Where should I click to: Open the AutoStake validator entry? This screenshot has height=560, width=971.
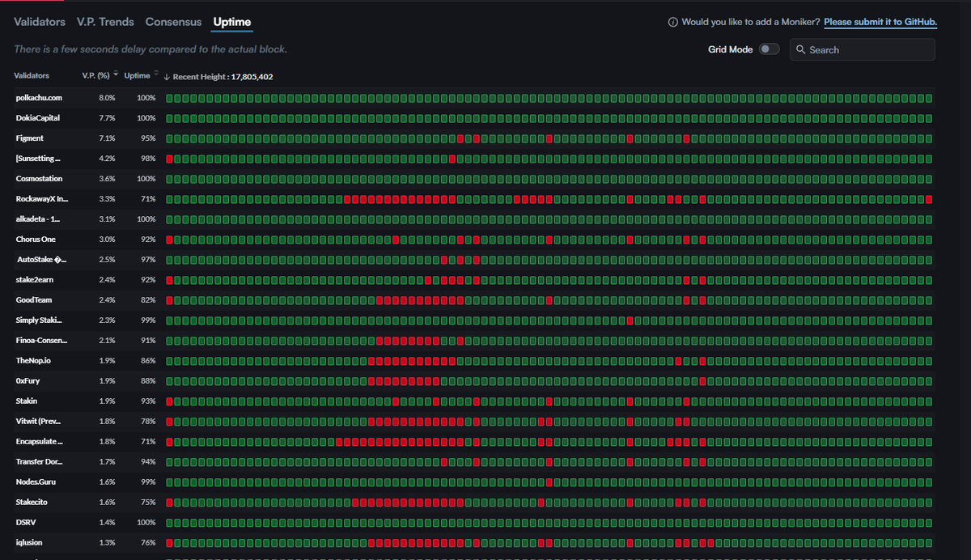click(x=42, y=260)
